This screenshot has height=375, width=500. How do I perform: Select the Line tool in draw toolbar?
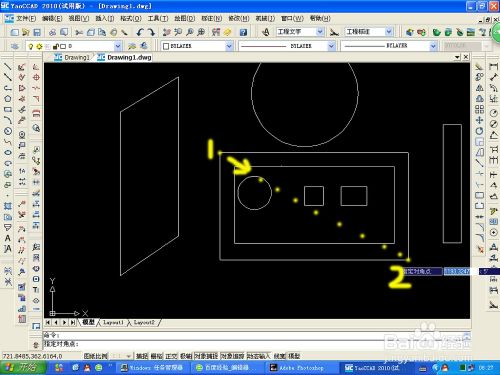pyautogui.click(x=8, y=67)
